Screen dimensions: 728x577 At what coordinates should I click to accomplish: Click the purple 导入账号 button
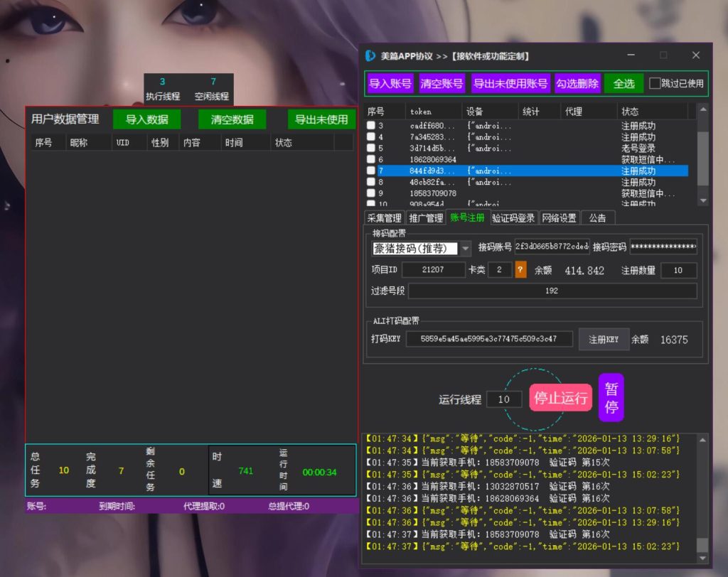(x=390, y=83)
